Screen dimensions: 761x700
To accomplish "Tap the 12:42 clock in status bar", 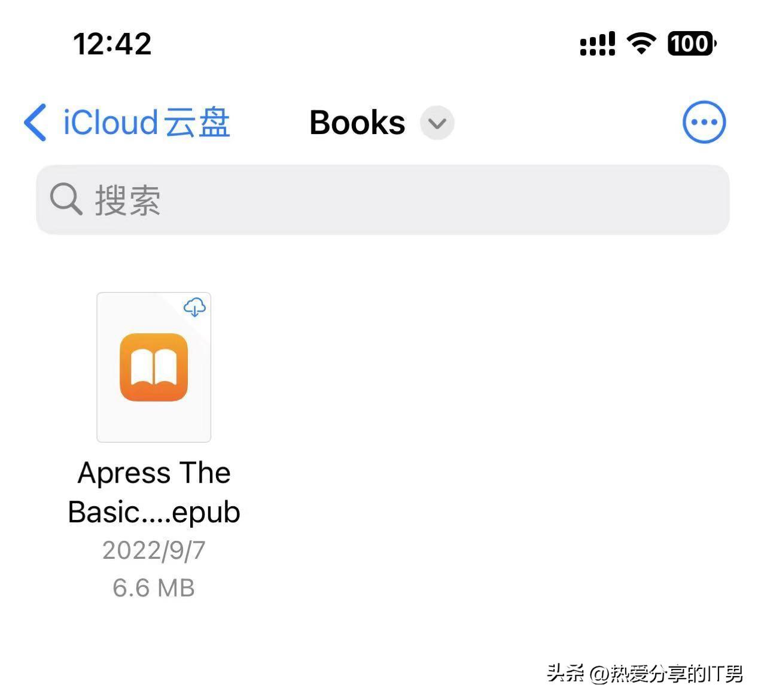I will pos(112,44).
